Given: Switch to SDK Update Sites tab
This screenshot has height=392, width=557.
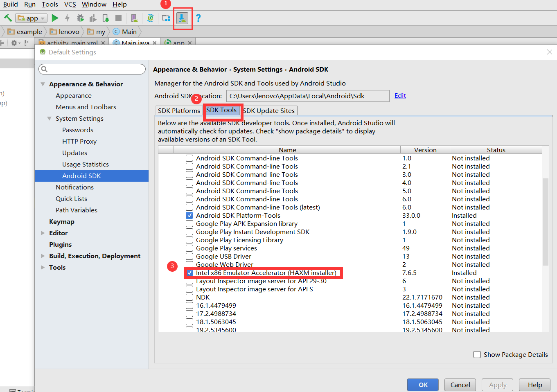Looking at the screenshot, I should click(269, 110).
